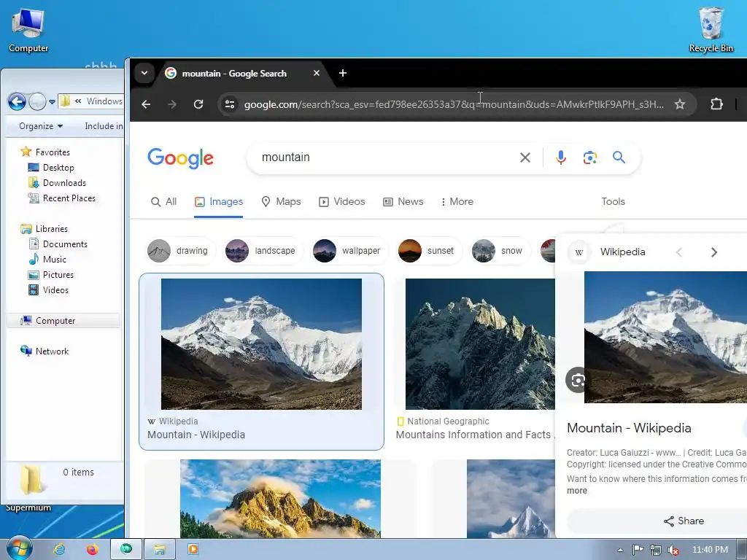
Task: Click Explorer window back button
Action: (x=18, y=101)
